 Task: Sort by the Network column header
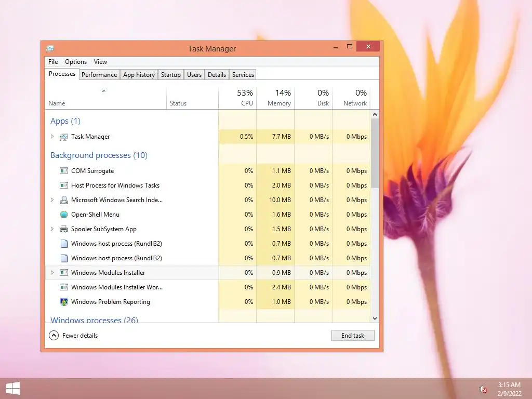click(351, 98)
